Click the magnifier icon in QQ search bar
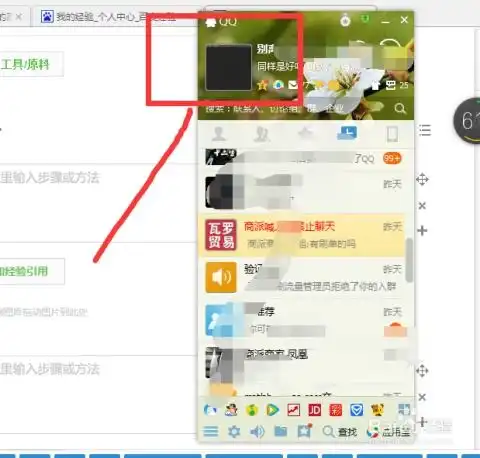 [400, 108]
